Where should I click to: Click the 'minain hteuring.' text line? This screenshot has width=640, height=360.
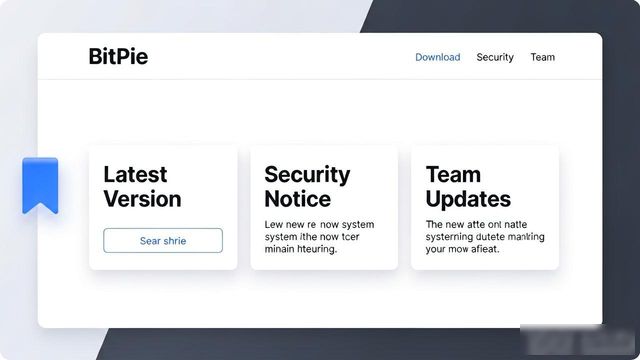coord(301,249)
